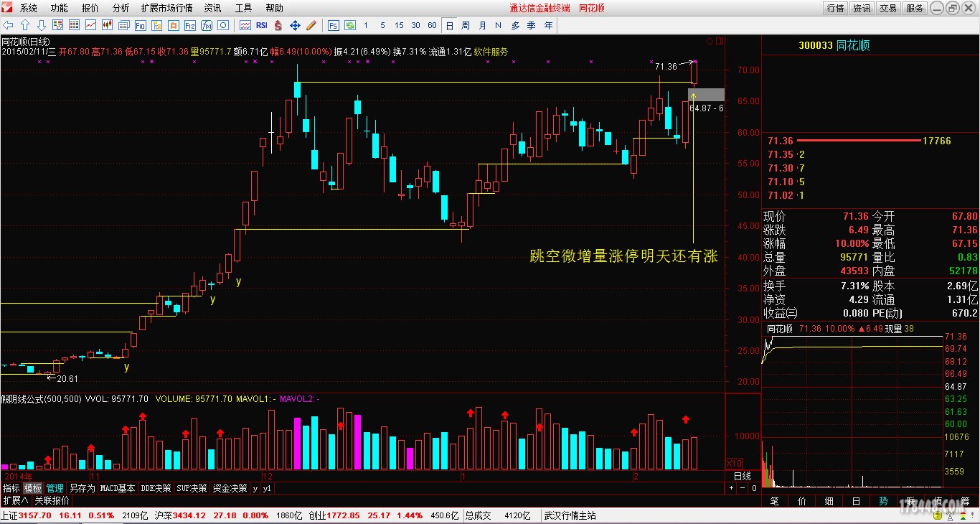Screen dimensions: 980x524
Task: Select the 年 yearly period button
Action: [x=548, y=25]
